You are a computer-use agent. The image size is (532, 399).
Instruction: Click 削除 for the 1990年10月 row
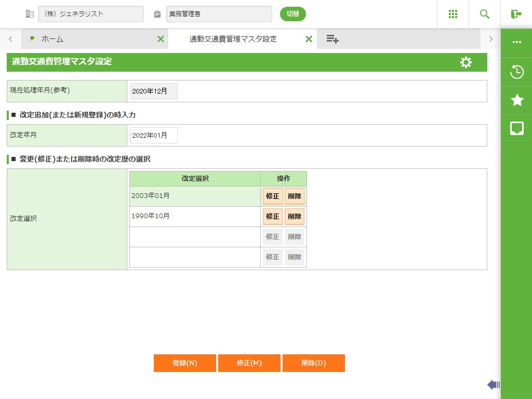295,217
